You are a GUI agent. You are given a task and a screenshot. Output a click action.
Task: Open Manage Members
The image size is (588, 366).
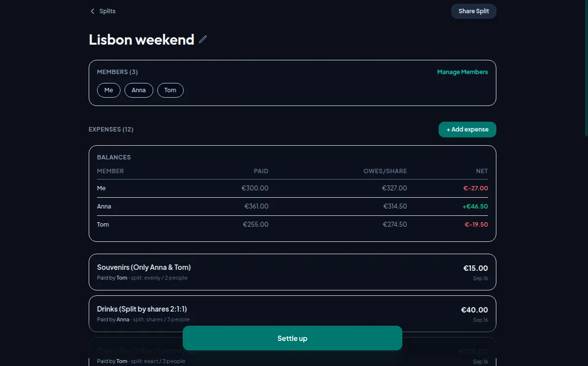pos(463,72)
